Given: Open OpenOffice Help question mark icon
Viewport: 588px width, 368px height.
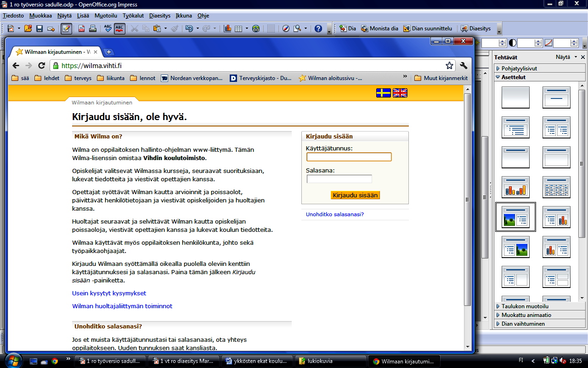Looking at the screenshot, I should (318, 29).
